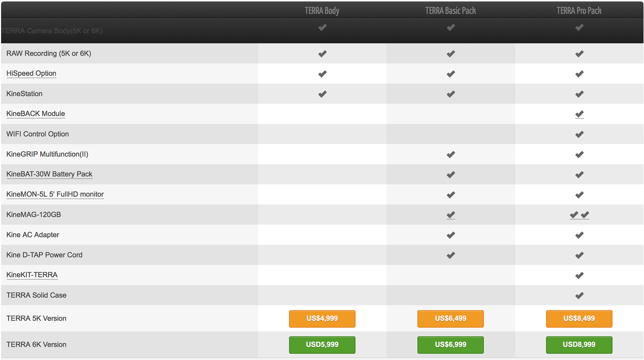The height and width of the screenshot is (360, 644).
Task: Click the HiSpeed Option checkmark under TERRA Body
Action: click(322, 74)
